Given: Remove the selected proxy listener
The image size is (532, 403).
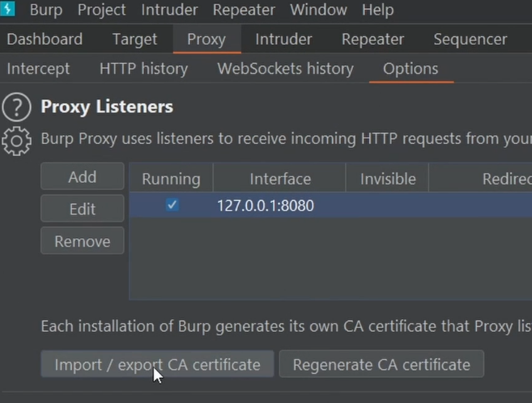Looking at the screenshot, I should click(83, 240).
